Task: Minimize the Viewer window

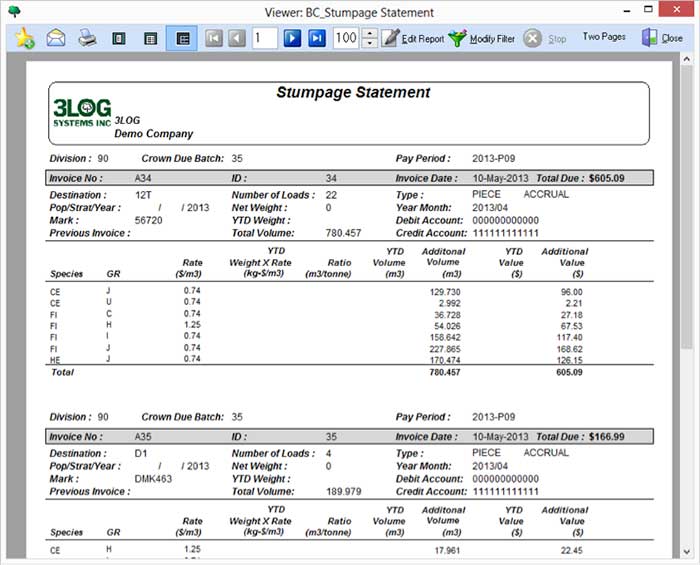Action: click(627, 11)
